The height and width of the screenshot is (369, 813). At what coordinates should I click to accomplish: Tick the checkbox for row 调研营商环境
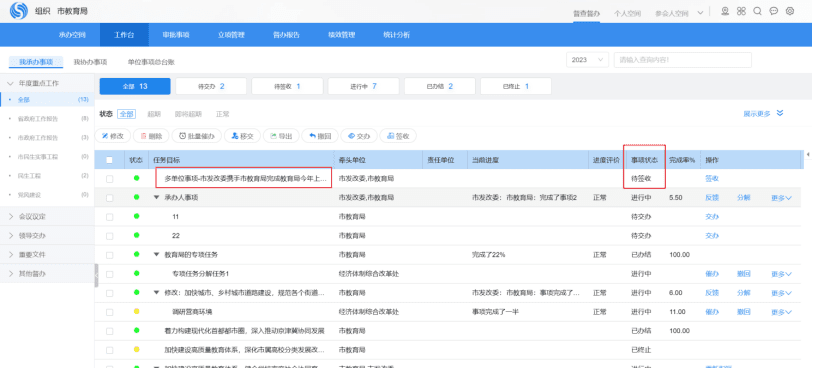109,312
